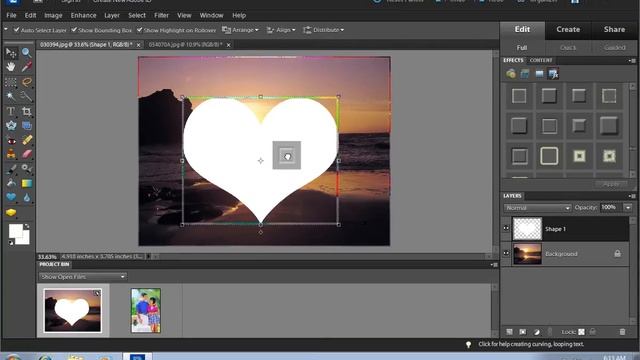Switch to Guided edit mode
This screenshot has height=360, width=640.
coord(615,48)
